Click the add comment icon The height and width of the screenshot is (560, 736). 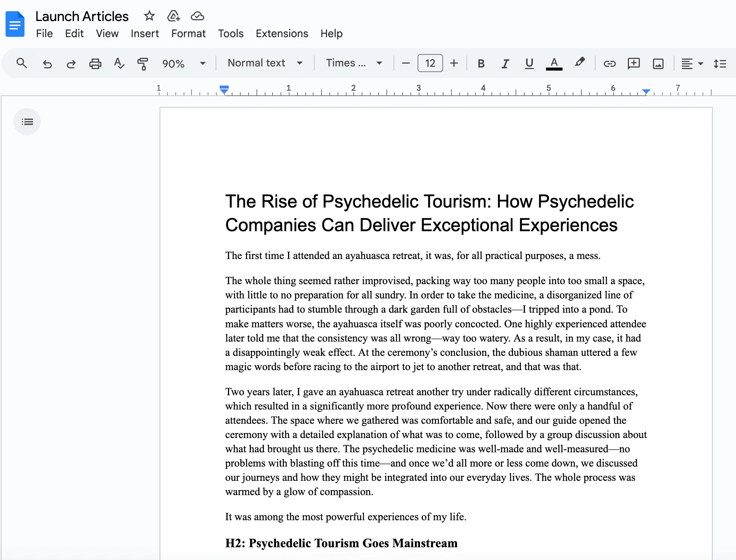click(633, 63)
